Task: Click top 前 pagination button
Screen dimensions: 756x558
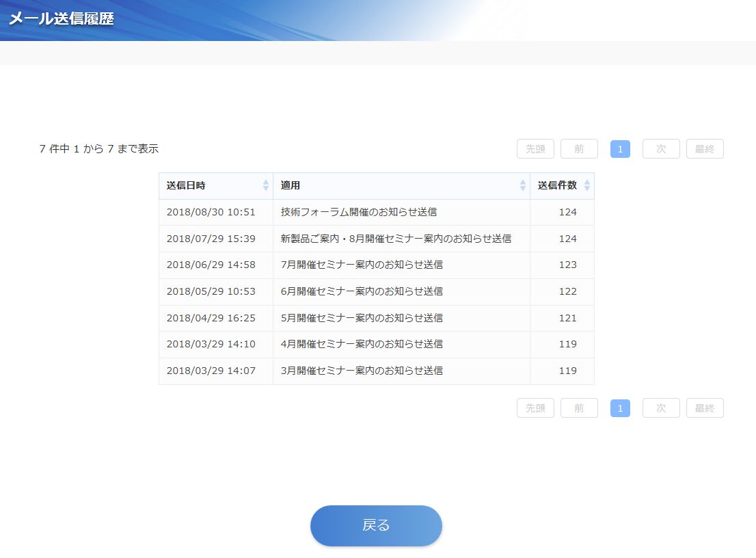Action: [579, 149]
